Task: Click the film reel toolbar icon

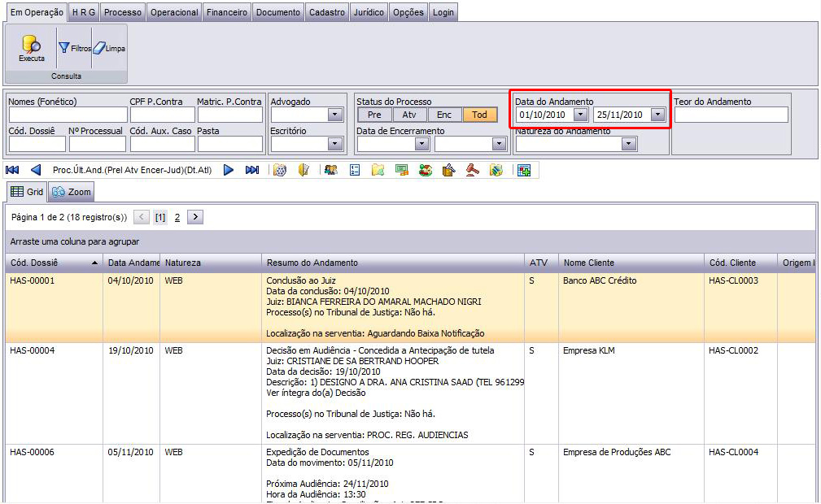Action: tap(280, 170)
